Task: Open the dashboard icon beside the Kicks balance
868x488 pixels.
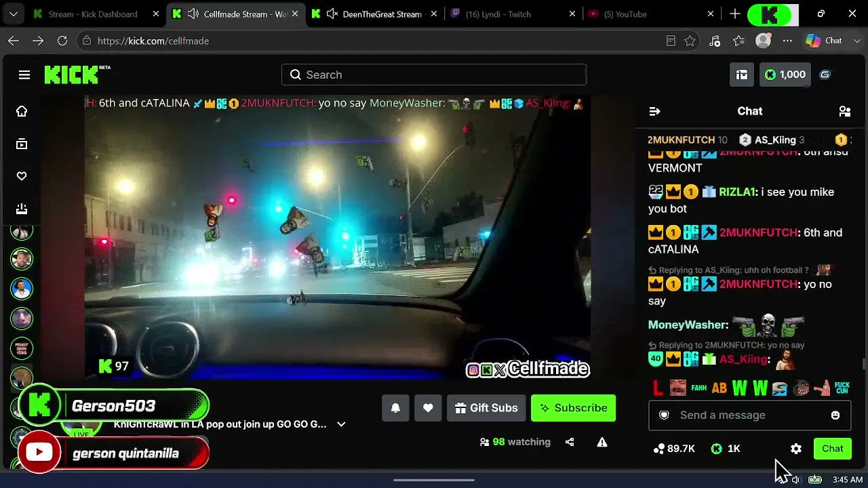Action: 742,75
